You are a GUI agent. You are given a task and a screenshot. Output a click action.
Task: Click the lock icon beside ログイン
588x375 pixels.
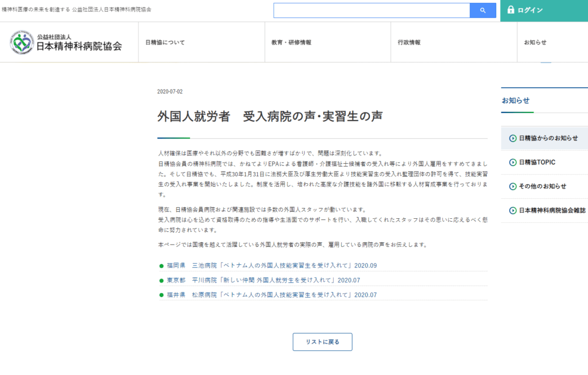pos(510,10)
